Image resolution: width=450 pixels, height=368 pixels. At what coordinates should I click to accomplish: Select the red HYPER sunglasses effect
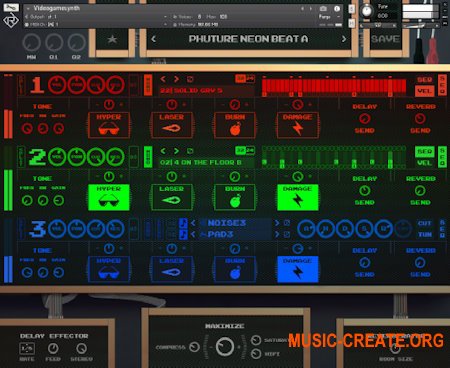(109, 125)
